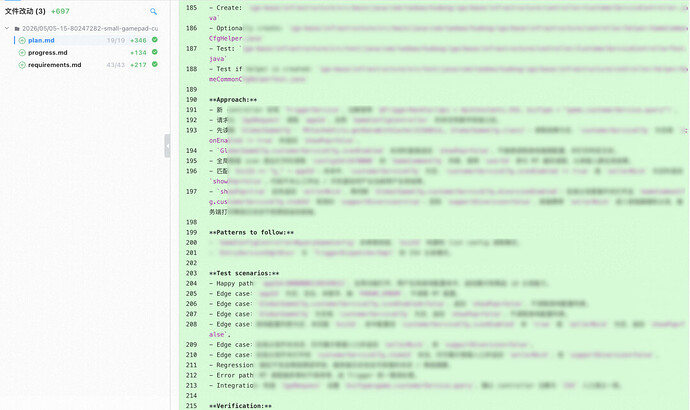Toggle the green check mark for requirements.md
This screenshot has width=690, height=410.
155,64
